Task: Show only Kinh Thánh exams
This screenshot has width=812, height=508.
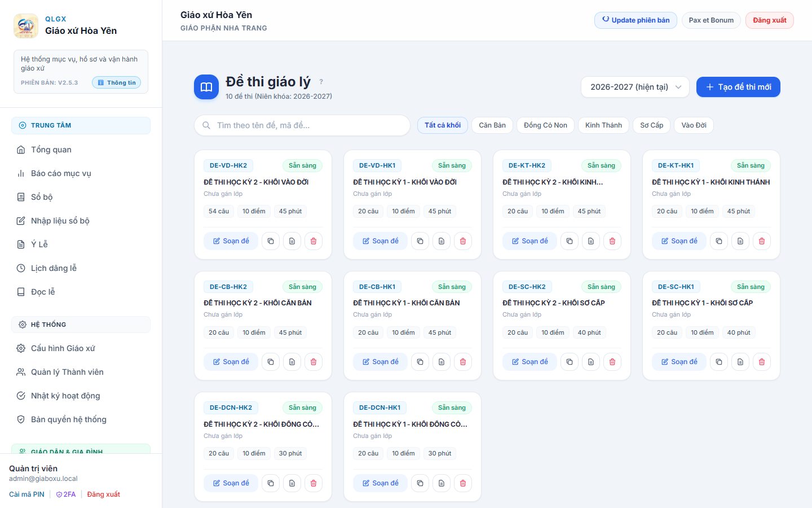Action: pyautogui.click(x=603, y=125)
